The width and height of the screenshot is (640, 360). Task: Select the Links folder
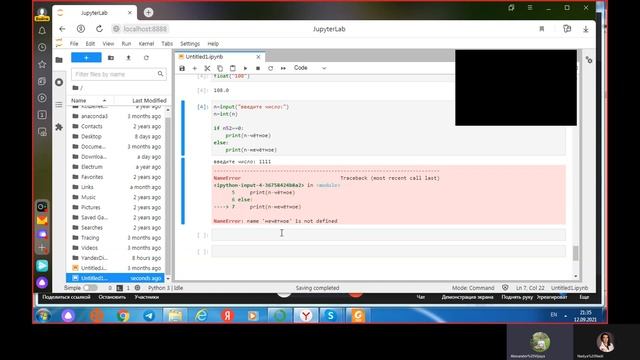point(116,187)
